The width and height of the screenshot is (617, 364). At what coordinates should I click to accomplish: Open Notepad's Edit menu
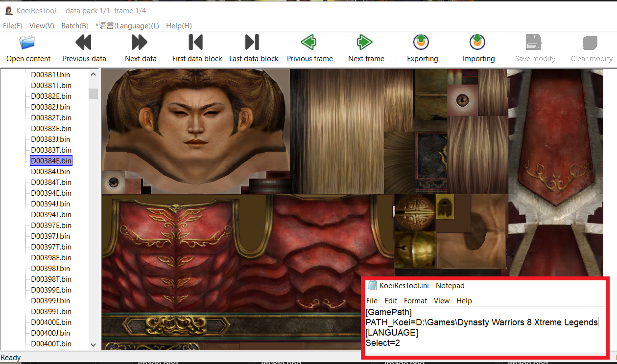click(391, 300)
